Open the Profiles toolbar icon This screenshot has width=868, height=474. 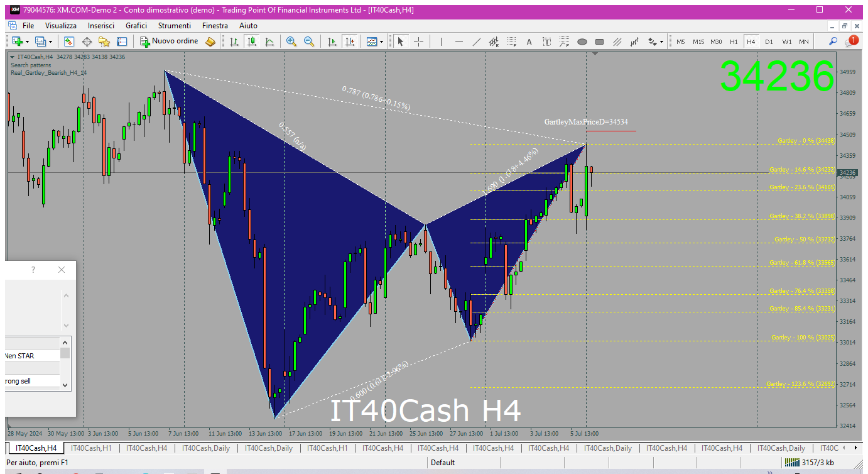coord(40,41)
